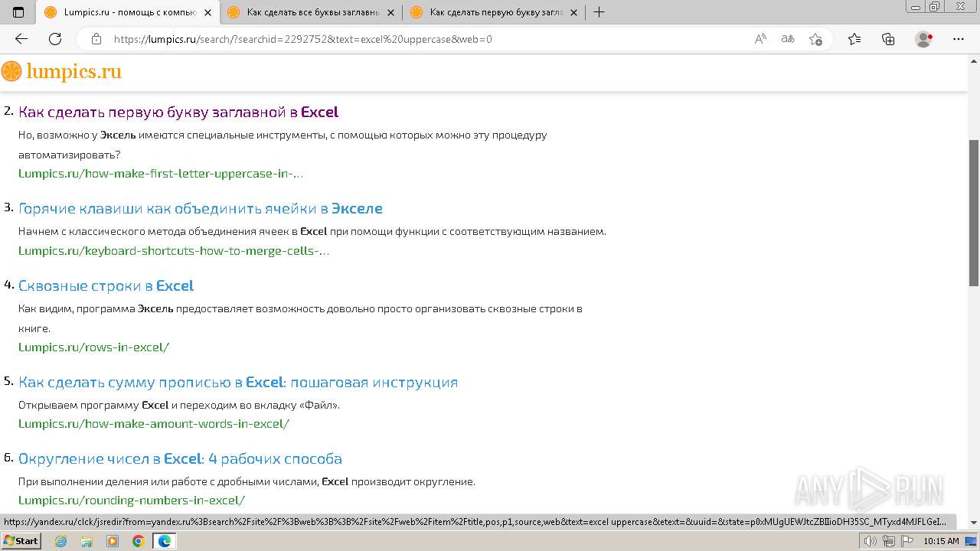Open Read aloud from address bar

pos(760,39)
